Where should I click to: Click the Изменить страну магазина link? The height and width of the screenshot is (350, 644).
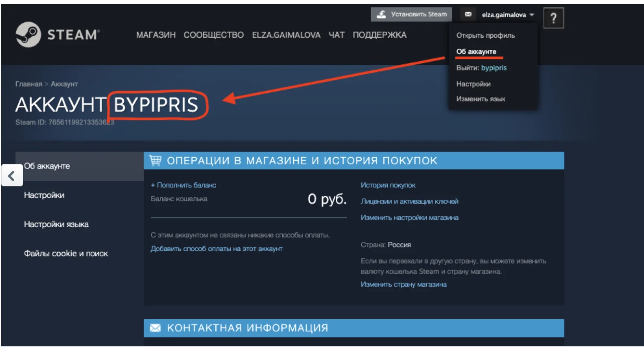pyautogui.click(x=404, y=284)
